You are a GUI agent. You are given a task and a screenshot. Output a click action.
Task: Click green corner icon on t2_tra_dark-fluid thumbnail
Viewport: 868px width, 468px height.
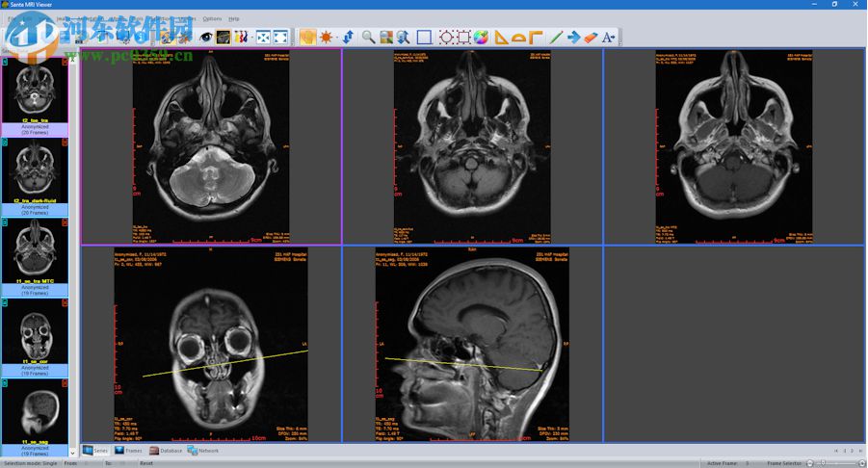(5, 143)
